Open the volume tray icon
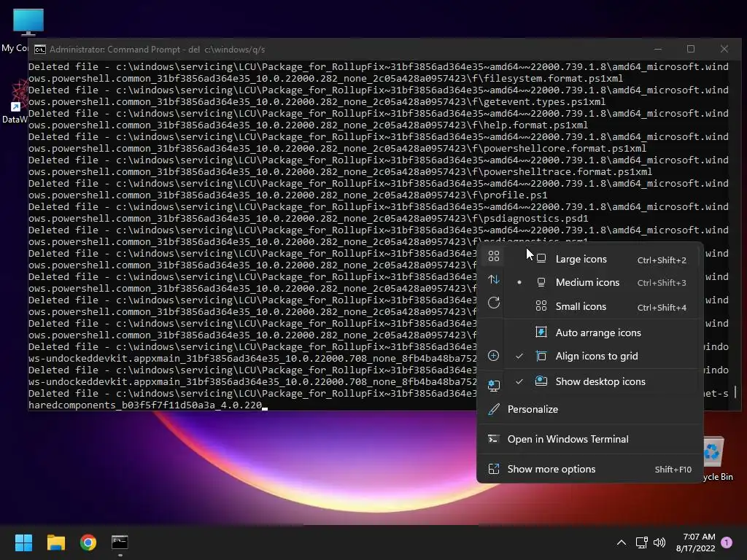747x560 pixels. [659, 542]
